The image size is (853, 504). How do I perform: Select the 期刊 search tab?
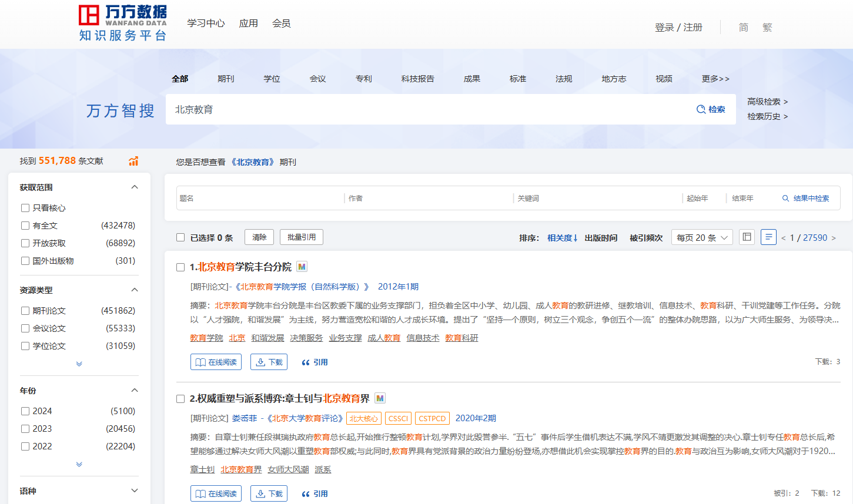pos(226,79)
